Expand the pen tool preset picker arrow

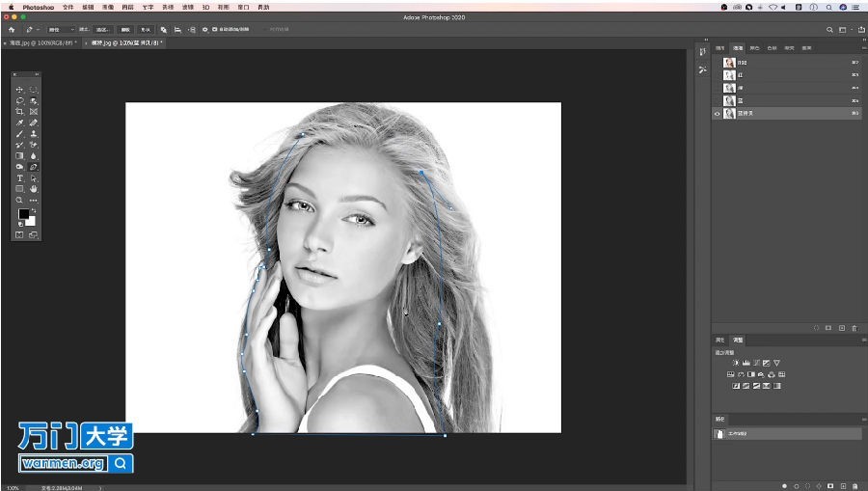(x=38, y=29)
